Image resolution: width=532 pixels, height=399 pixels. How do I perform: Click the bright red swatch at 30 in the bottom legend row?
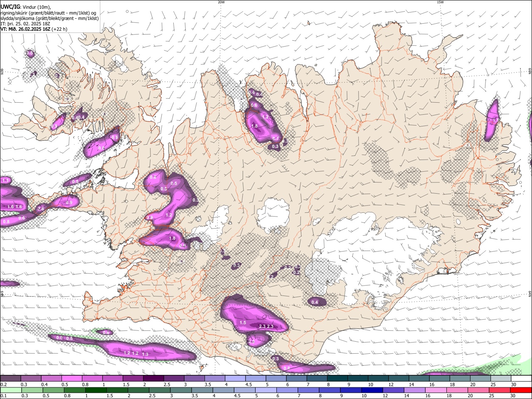click(x=521, y=390)
